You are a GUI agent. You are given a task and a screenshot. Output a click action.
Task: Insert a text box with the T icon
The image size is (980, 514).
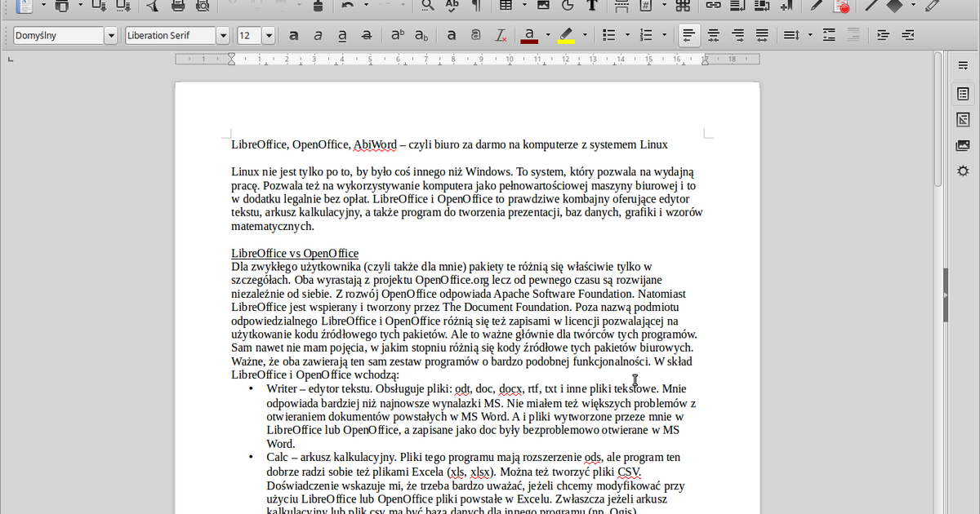pyautogui.click(x=592, y=6)
